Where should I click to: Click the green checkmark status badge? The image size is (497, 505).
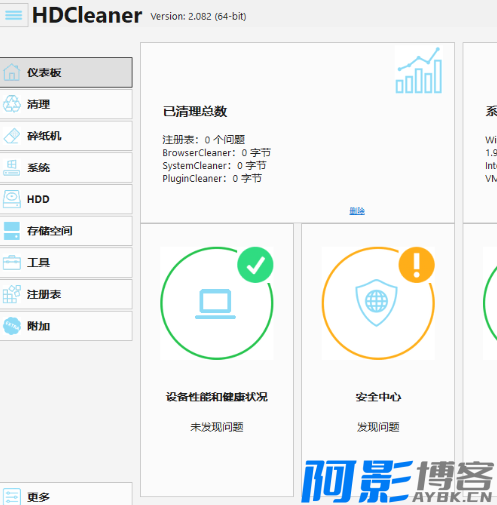pyautogui.click(x=255, y=265)
